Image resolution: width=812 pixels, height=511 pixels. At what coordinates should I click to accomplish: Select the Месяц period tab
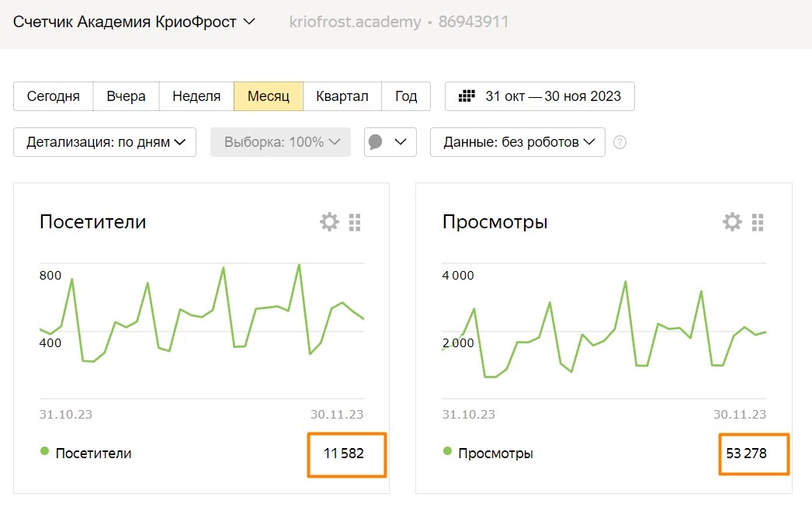(269, 96)
